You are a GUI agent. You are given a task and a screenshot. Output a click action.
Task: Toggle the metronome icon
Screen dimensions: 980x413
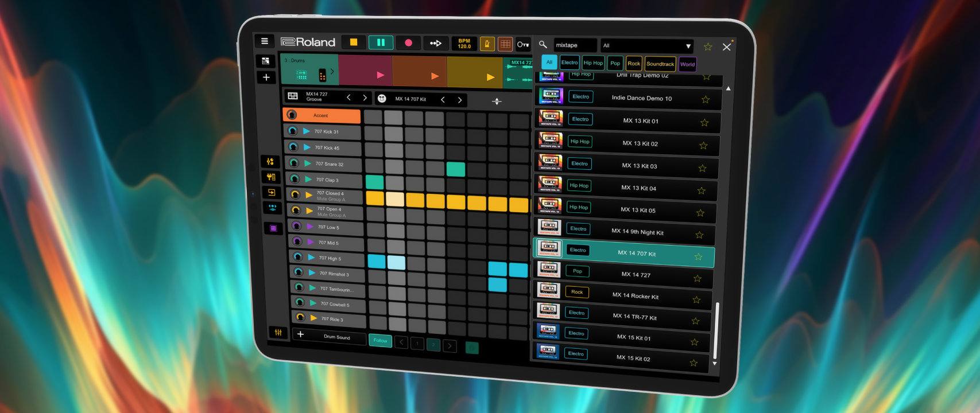[x=487, y=44]
